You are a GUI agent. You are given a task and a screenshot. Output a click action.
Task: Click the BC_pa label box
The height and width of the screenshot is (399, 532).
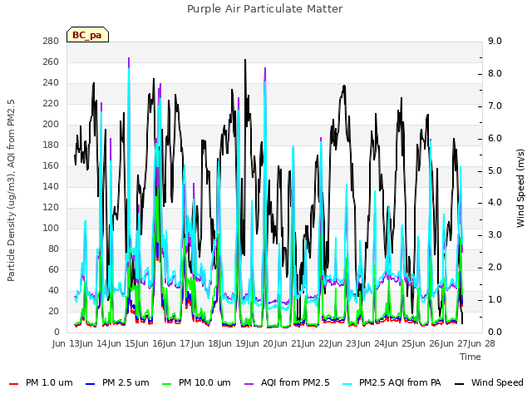87,35
